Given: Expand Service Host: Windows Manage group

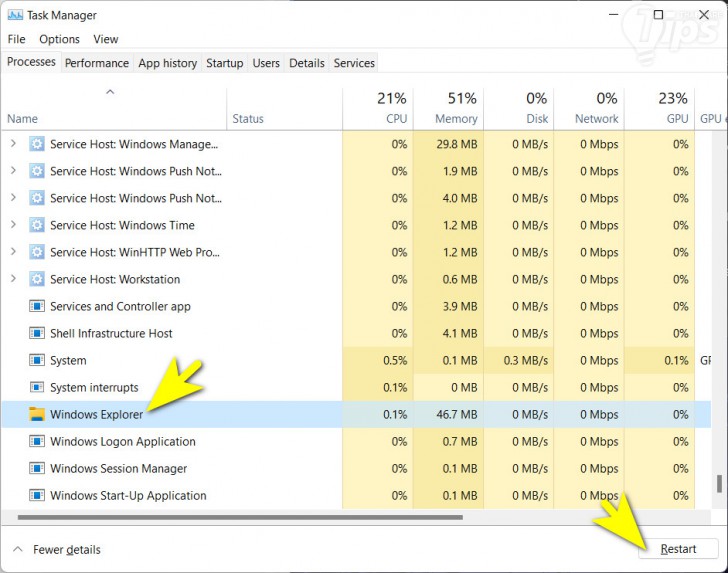Looking at the screenshot, I should point(13,143).
